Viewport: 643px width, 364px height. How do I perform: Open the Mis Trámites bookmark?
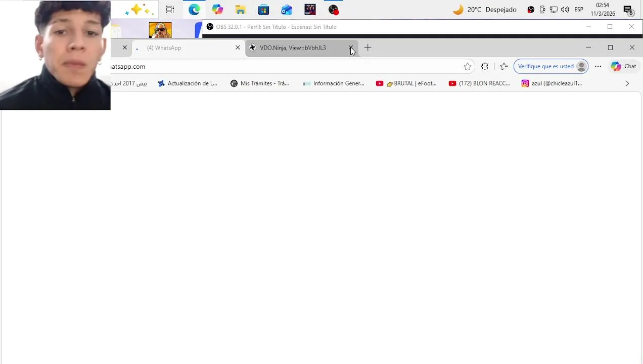(x=260, y=83)
